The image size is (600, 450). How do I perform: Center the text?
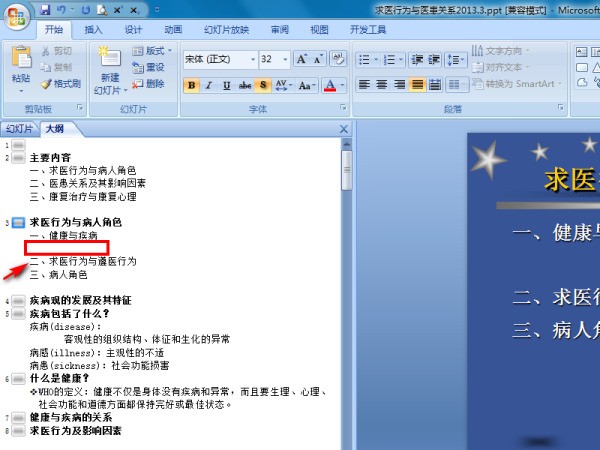click(382, 84)
